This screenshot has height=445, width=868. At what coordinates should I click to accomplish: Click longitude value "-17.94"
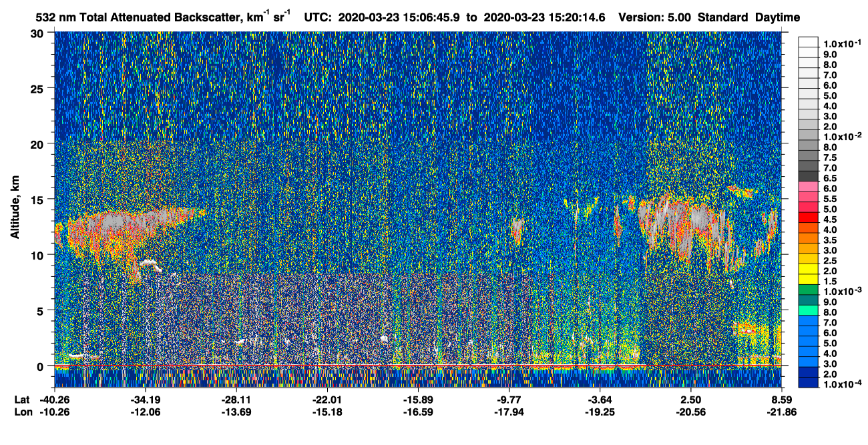(509, 412)
